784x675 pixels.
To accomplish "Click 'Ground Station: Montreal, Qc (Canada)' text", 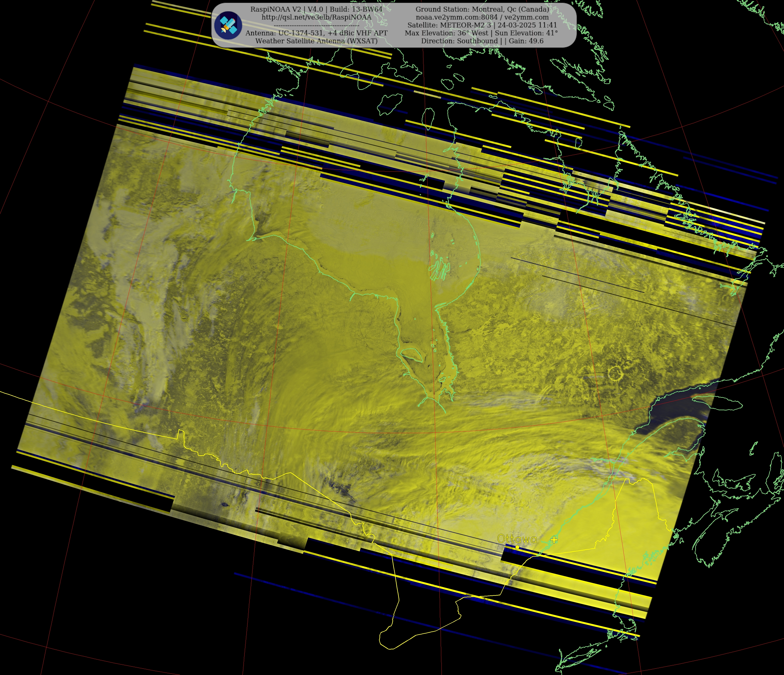I will tap(482, 9).
